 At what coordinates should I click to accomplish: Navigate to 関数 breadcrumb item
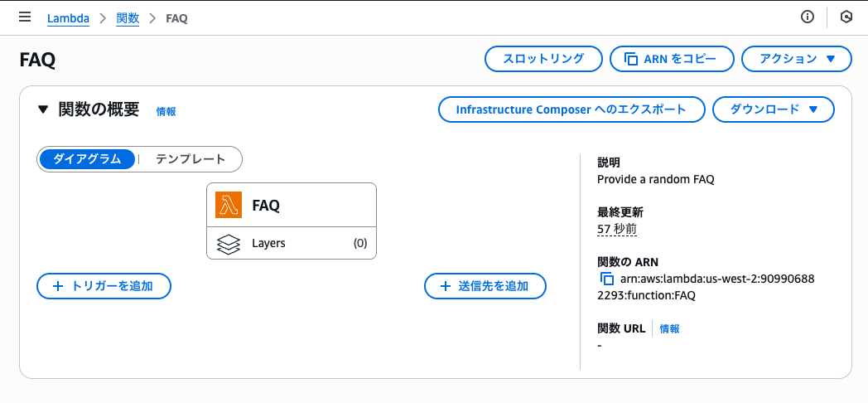[x=128, y=18]
